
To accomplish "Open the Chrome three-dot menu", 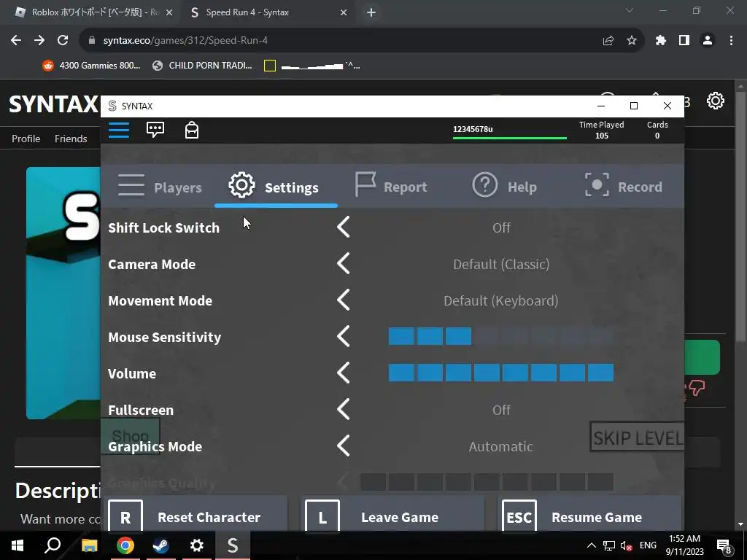I will click(x=731, y=41).
